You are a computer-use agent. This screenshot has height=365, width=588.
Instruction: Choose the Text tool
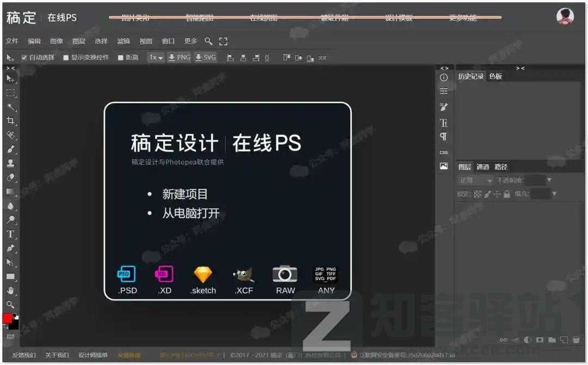click(x=9, y=234)
